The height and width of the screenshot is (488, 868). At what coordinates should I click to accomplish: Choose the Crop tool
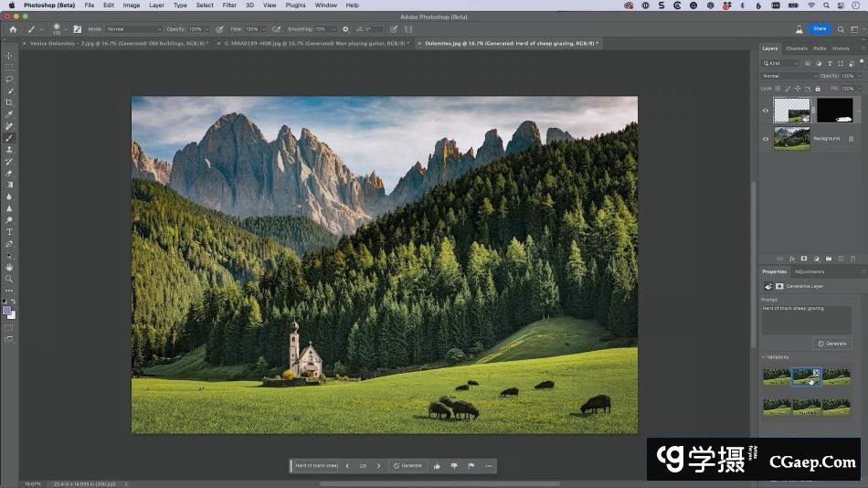click(x=9, y=102)
